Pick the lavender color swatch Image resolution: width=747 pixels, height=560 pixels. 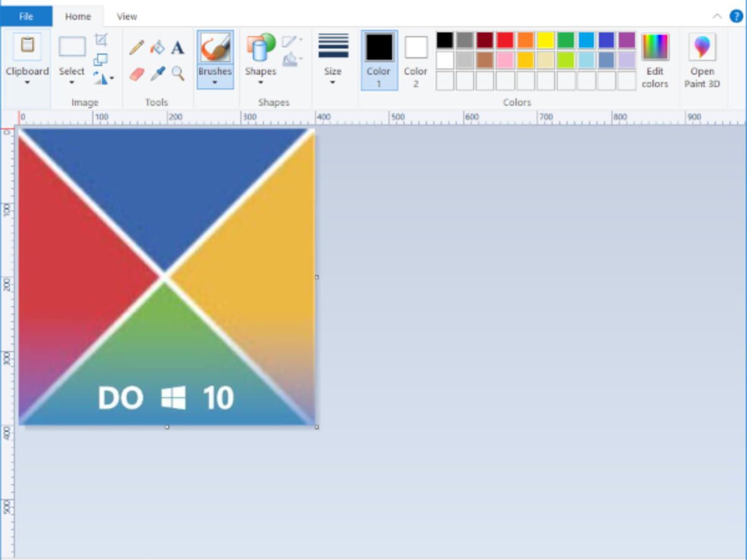click(x=627, y=60)
